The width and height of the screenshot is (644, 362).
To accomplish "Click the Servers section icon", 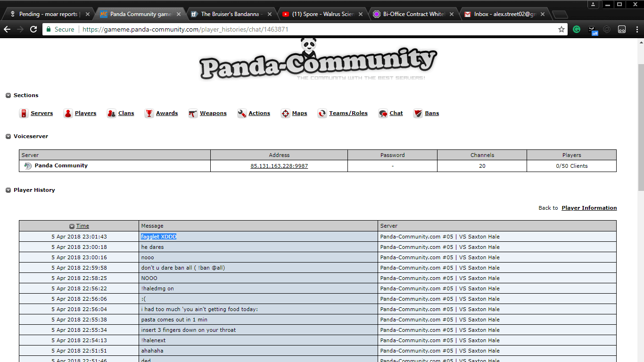I will click(24, 114).
